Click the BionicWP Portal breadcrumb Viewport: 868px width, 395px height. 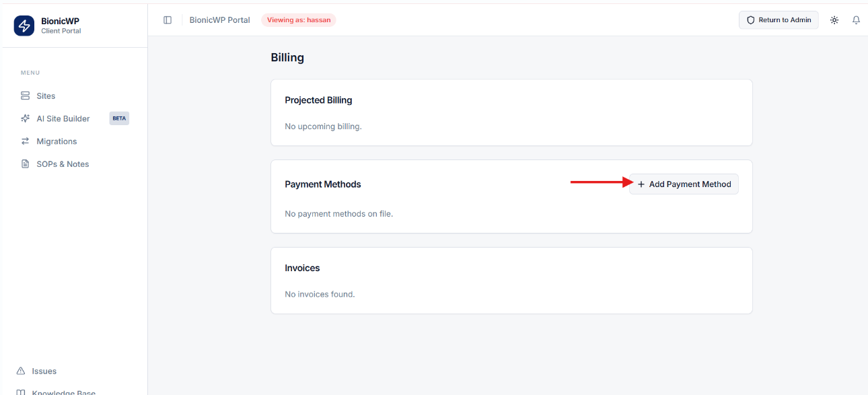click(220, 20)
